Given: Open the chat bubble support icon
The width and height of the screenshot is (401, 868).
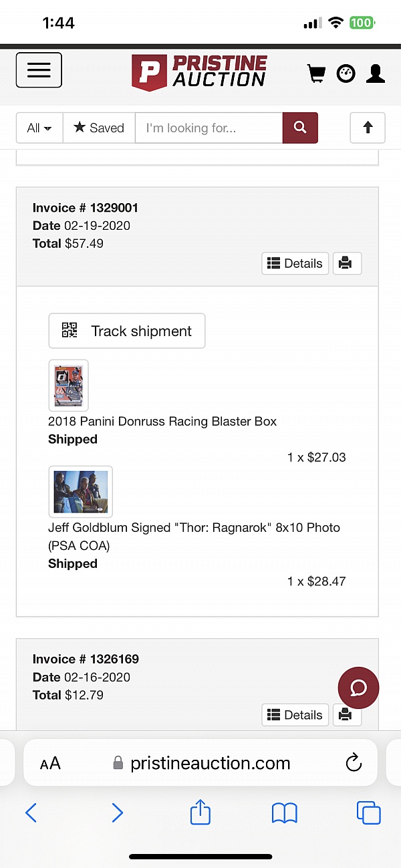Looking at the screenshot, I should 358,688.
